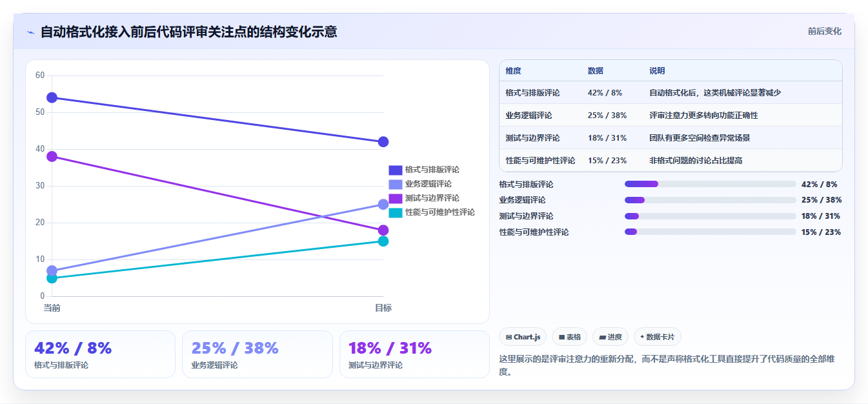This screenshot has width=868, height=404.
Task: Click the 自动格式化接入前后 page title
Action: point(188,32)
